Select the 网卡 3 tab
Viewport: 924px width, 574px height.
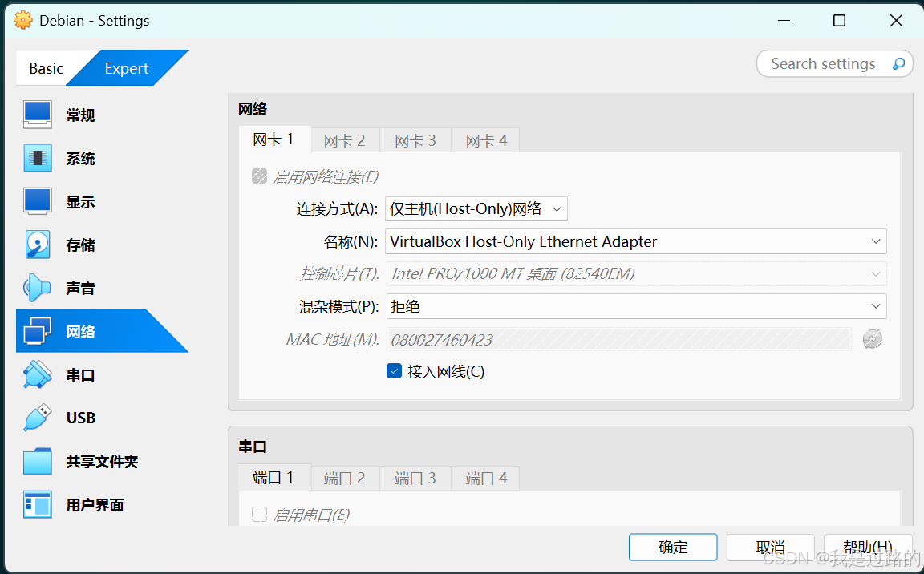pos(415,141)
